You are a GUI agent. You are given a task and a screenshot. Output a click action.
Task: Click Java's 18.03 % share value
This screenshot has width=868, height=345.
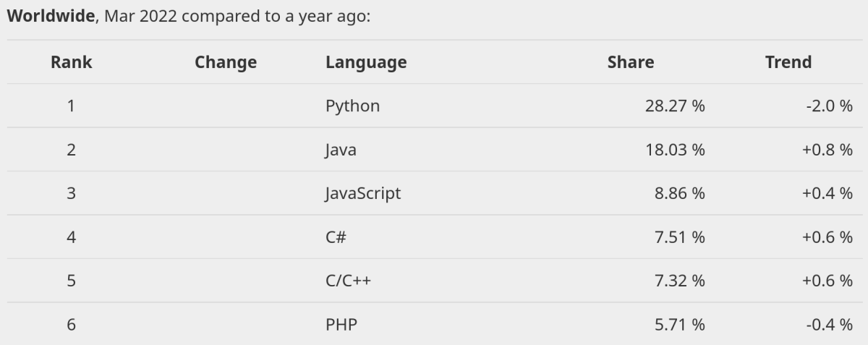point(674,150)
